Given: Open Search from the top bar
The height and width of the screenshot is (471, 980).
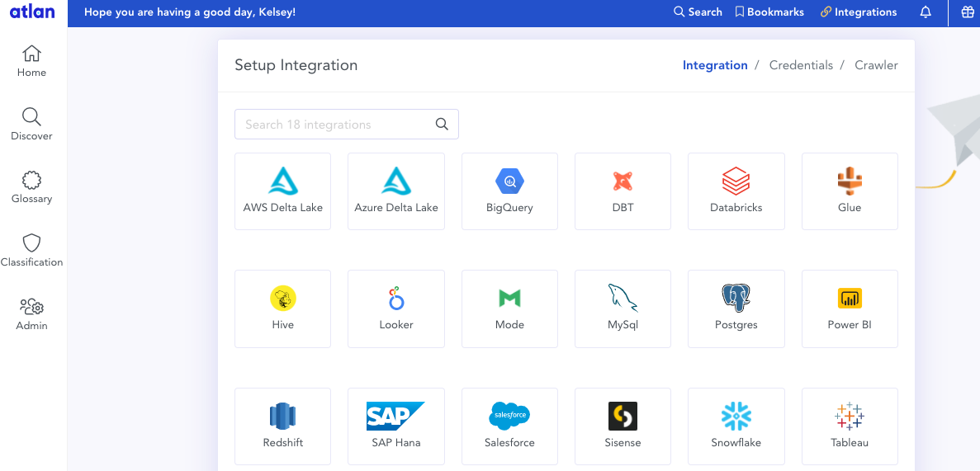Looking at the screenshot, I should click(x=698, y=12).
